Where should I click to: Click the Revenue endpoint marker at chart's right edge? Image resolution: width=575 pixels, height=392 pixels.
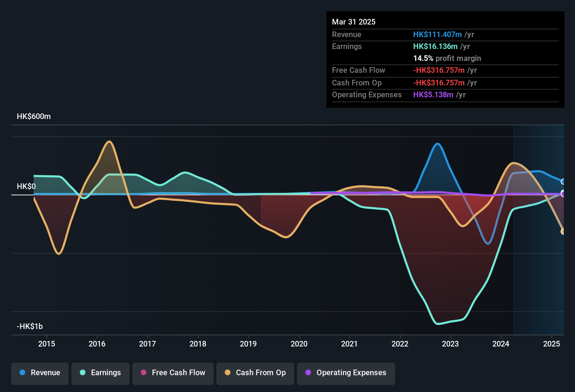point(563,182)
